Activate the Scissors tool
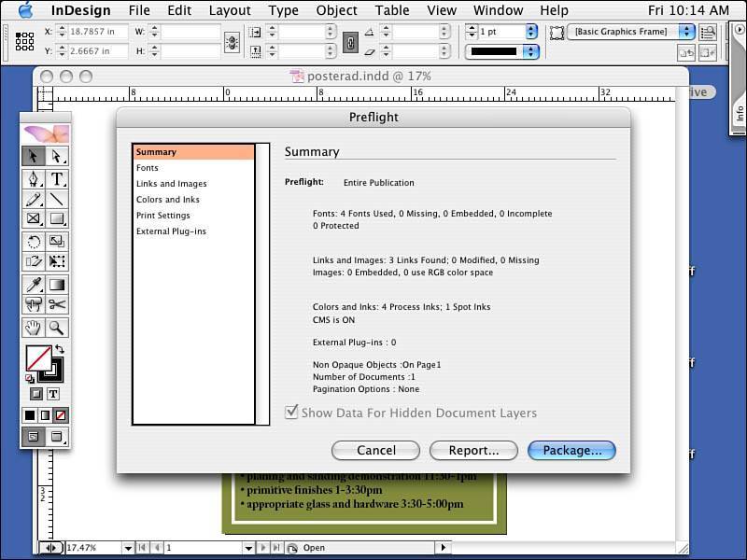This screenshot has height=560, width=747. click(57, 305)
